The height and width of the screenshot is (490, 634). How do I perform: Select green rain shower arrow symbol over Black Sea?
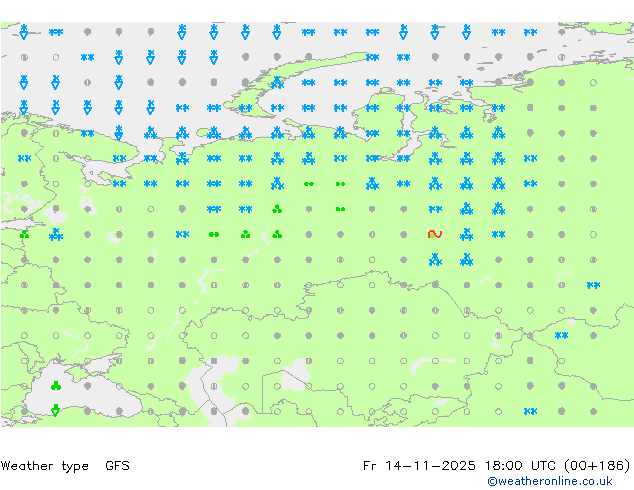56,410
